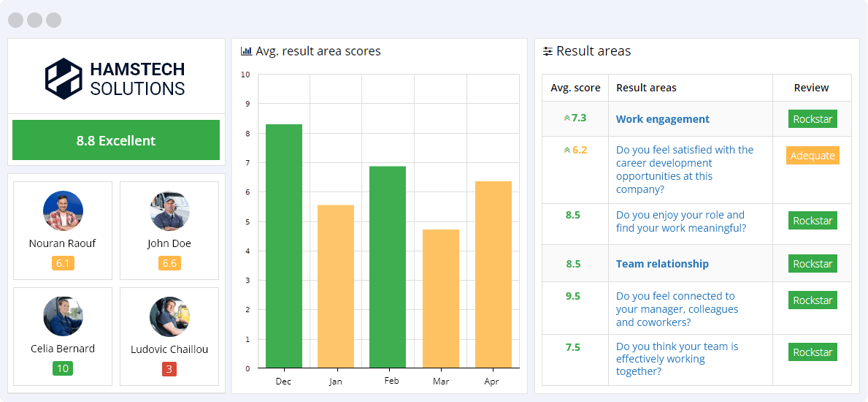868x402 pixels.
Task: Open Nouran Raouf's profile photo
Action: 63,211
